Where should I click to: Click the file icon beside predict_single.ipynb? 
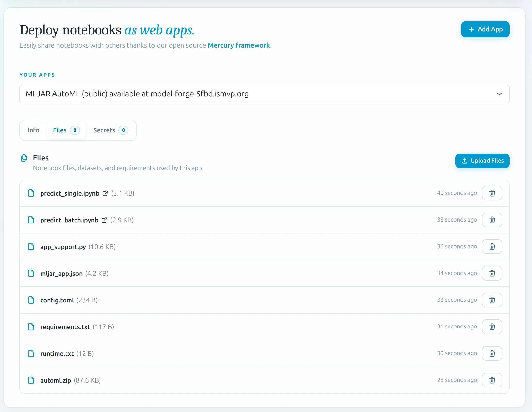coord(31,193)
